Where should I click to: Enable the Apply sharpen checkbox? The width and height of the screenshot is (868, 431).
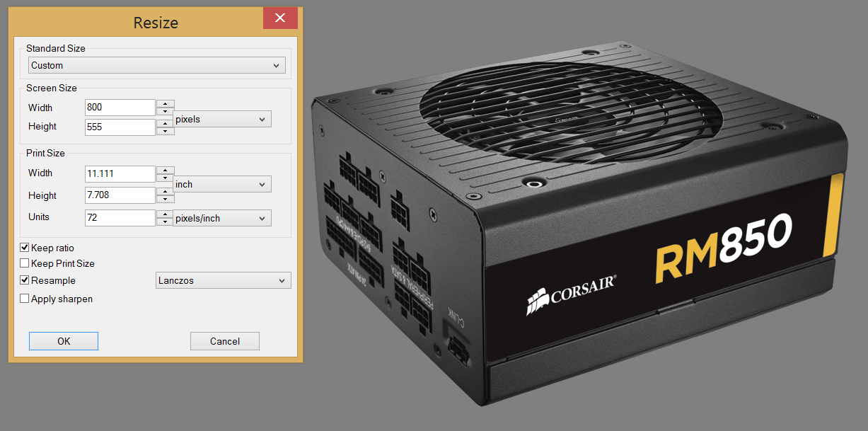point(25,299)
